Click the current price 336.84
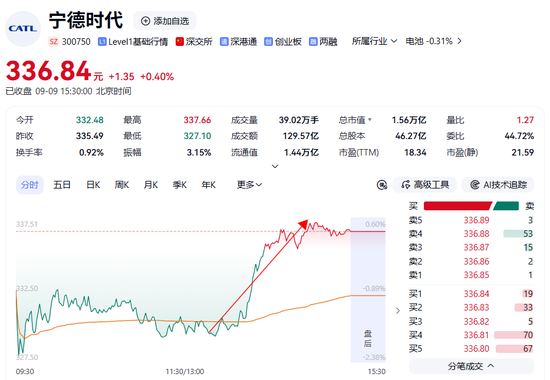 [x=48, y=71]
